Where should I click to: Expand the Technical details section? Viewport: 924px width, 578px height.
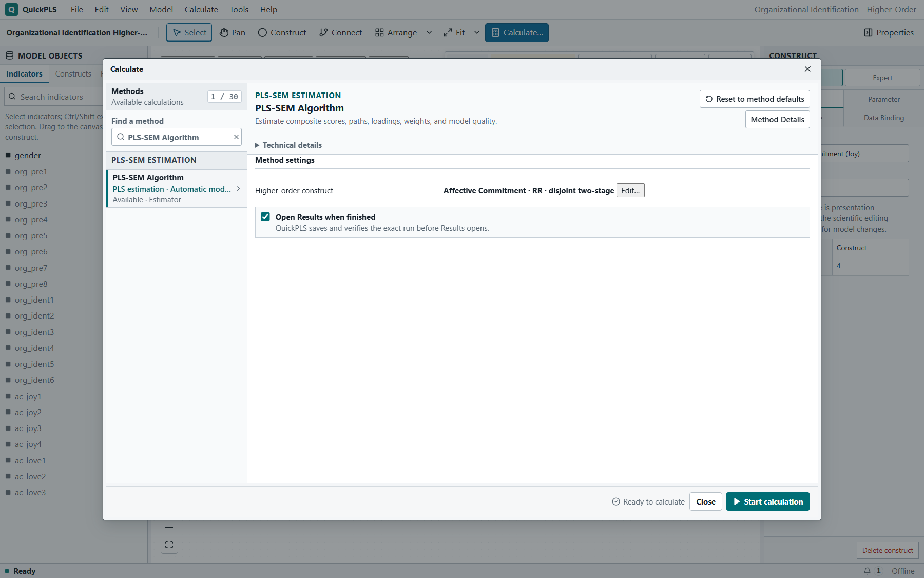(288, 145)
